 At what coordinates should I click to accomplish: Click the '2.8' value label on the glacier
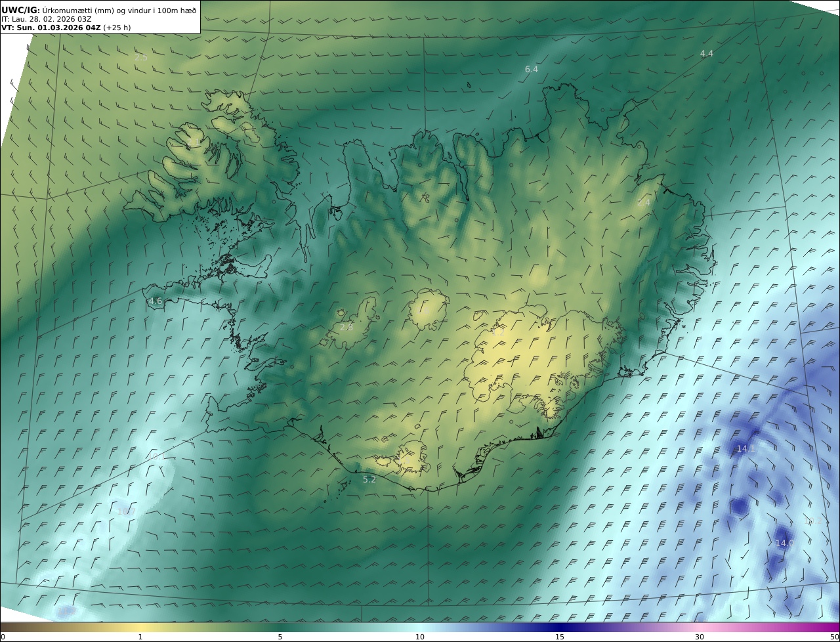click(346, 328)
